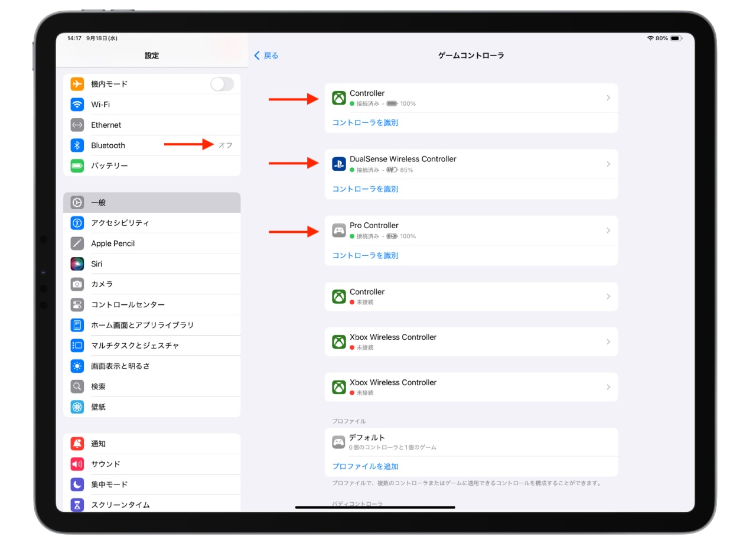Select the Ethernet icon in sidebar
This screenshot has height=546, width=756.
click(x=77, y=125)
